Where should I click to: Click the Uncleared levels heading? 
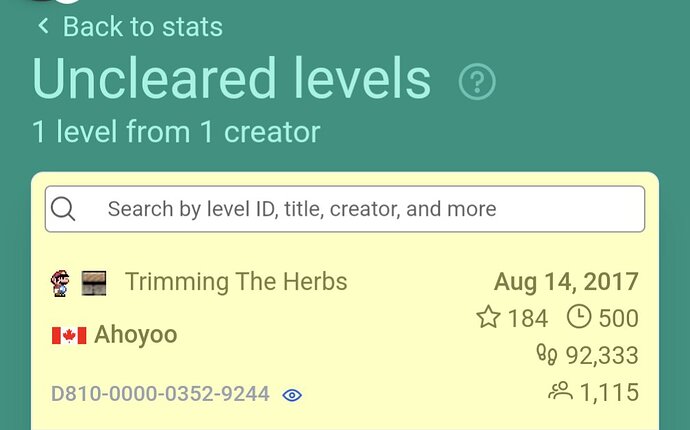pyautogui.click(x=231, y=79)
